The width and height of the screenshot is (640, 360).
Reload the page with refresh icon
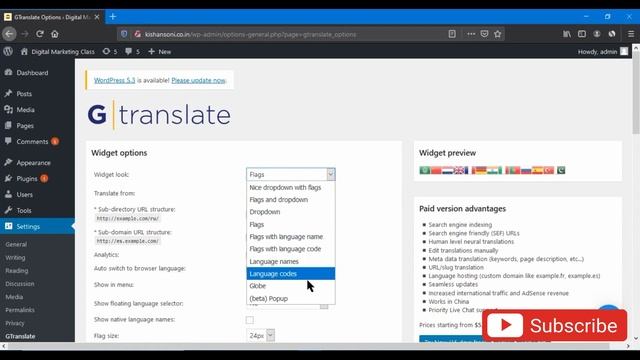[x=40, y=34]
